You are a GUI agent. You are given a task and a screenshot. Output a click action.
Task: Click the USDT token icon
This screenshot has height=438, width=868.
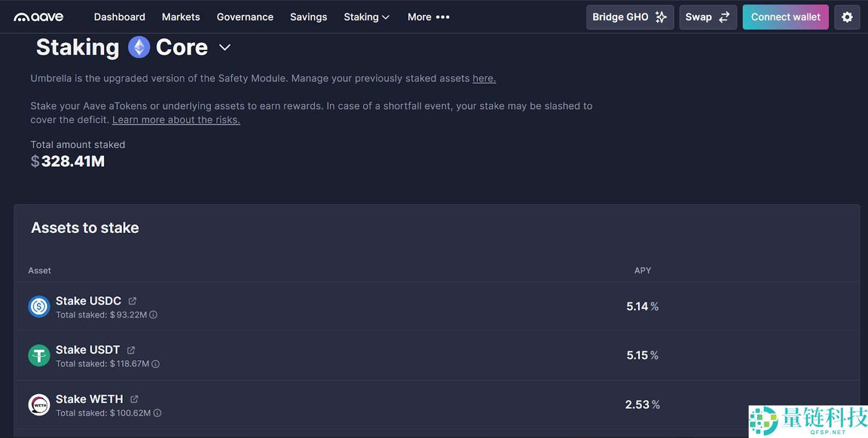click(x=39, y=356)
